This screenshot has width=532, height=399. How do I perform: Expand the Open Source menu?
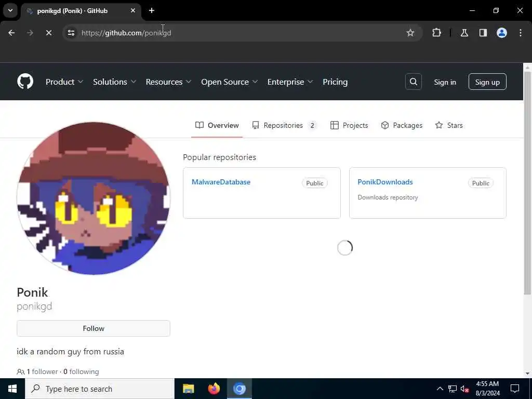coord(229,82)
